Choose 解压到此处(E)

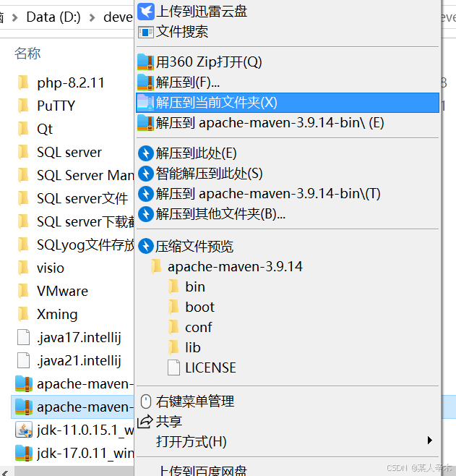point(288,153)
